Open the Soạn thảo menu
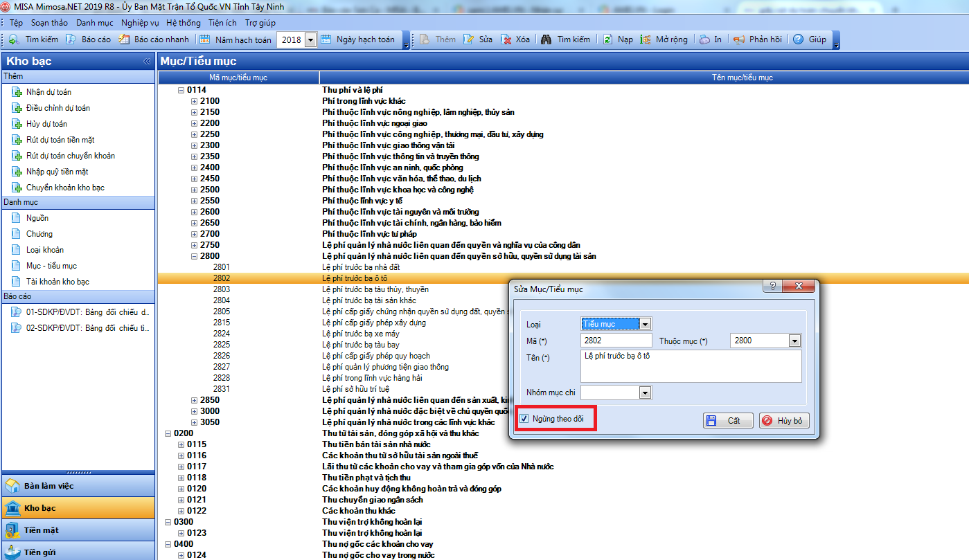This screenshot has height=560, width=969. 50,23
